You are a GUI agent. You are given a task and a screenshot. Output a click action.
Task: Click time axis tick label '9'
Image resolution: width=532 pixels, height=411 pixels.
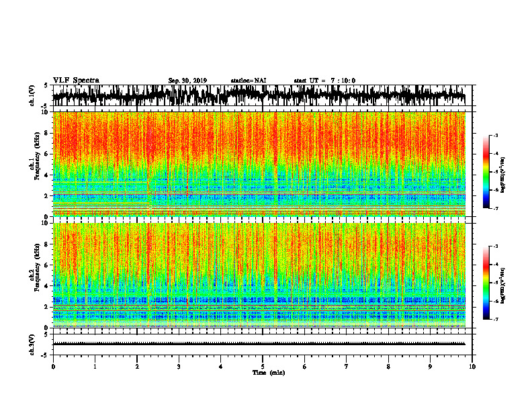tap(430, 367)
